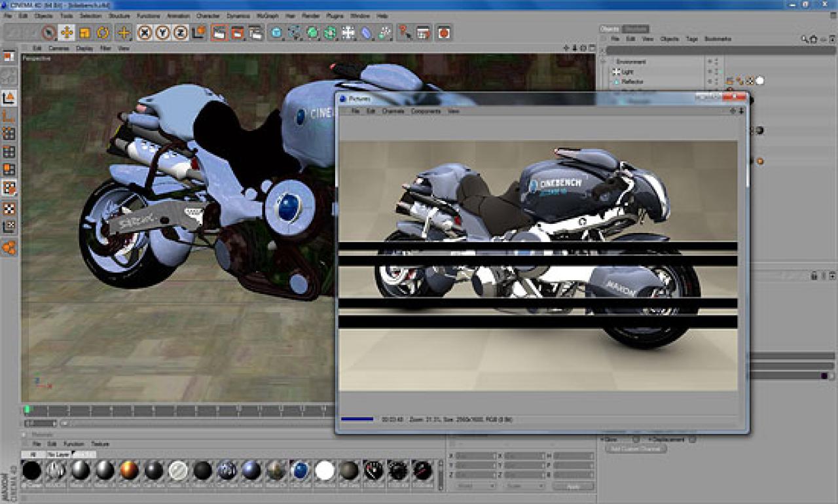Open Texture menu in Materials manager

coord(100,444)
